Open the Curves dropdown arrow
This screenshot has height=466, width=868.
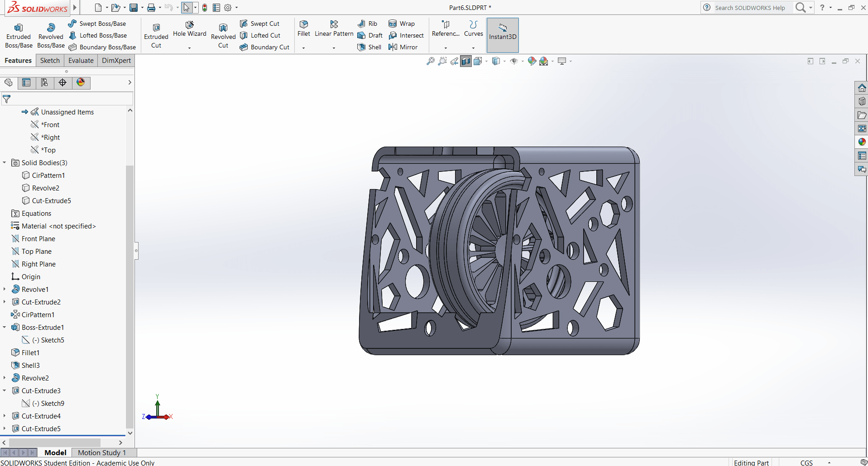click(x=473, y=48)
